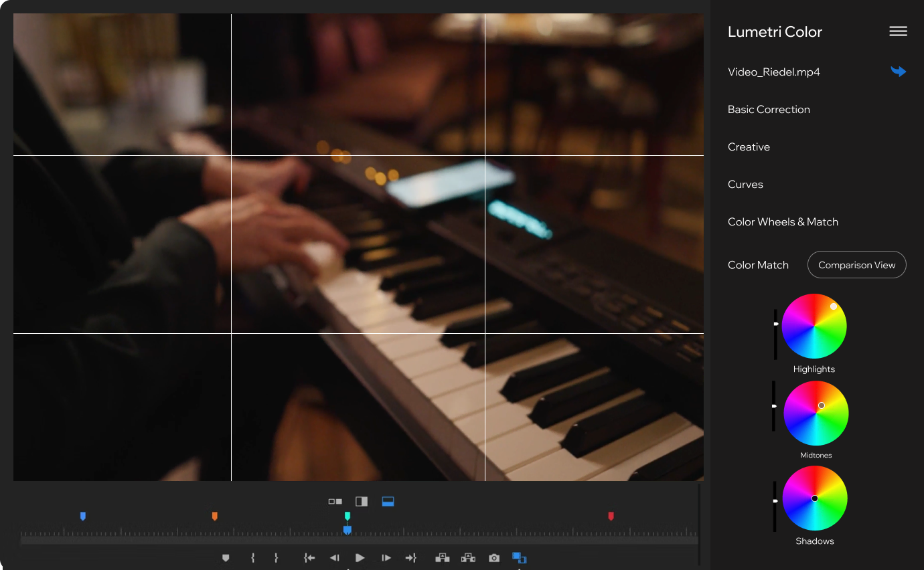Screen dimensions: 924x570
Task: Click the black center puck on Shadows wheel
Action: click(815, 498)
